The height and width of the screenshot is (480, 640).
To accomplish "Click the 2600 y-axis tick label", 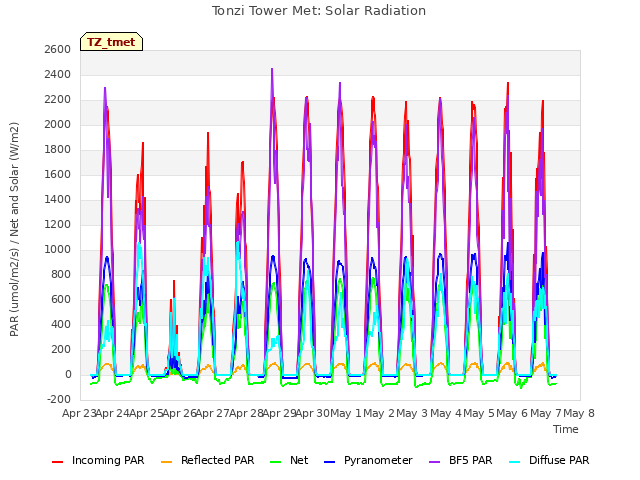I will click(x=58, y=49).
